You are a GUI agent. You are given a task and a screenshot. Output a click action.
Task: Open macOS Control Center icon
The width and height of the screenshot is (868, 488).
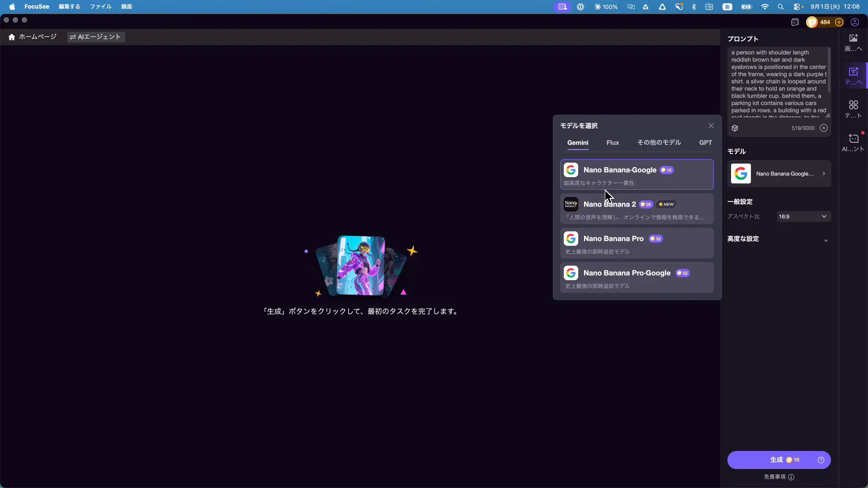(x=798, y=7)
